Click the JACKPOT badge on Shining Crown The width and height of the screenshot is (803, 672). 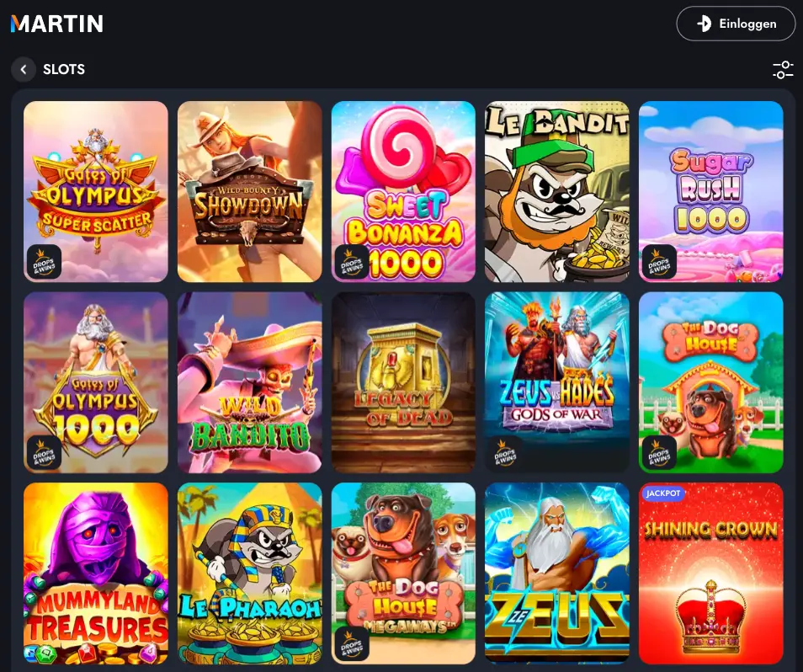[663, 493]
